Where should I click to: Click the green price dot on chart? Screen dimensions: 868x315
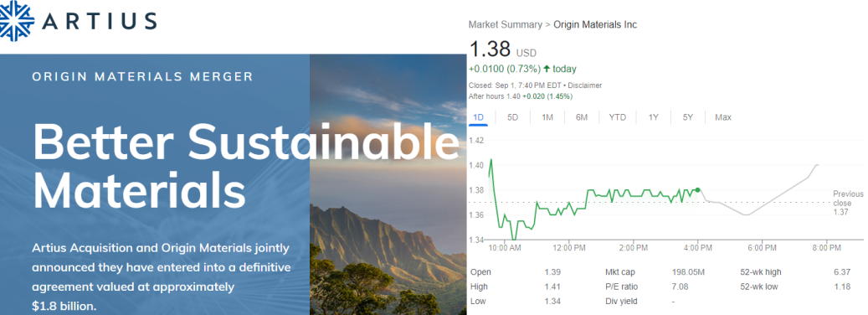point(697,190)
